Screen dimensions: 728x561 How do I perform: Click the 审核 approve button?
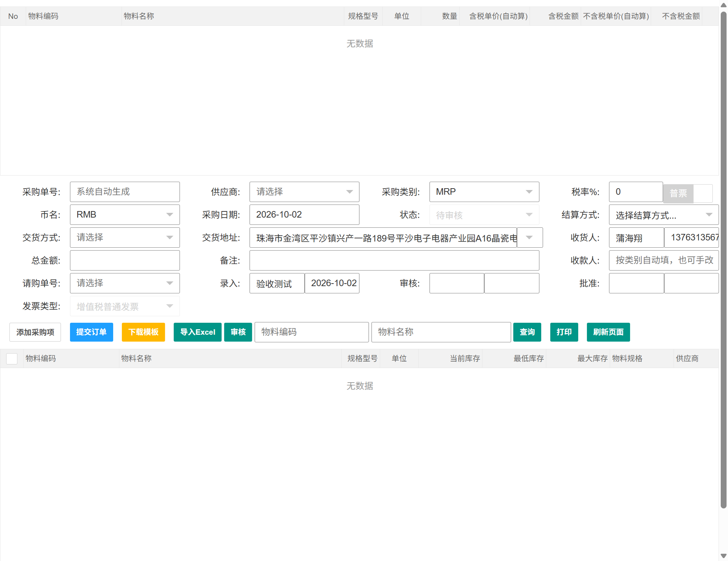tap(238, 332)
